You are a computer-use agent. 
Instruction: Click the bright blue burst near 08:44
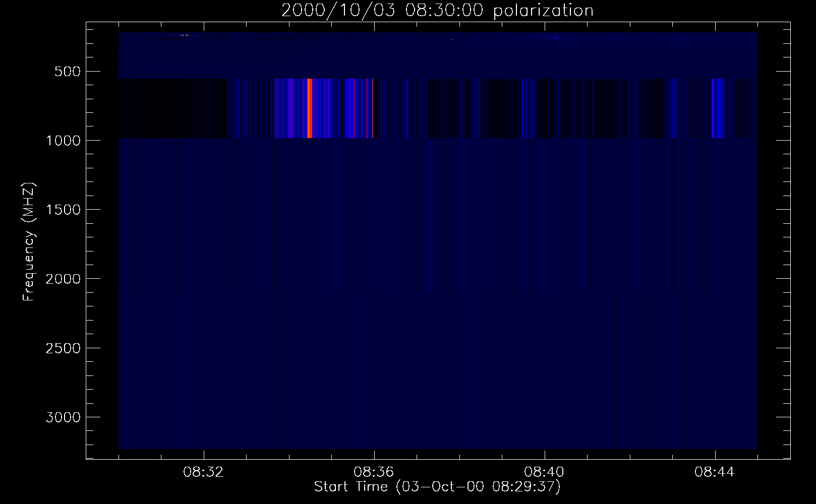718,108
